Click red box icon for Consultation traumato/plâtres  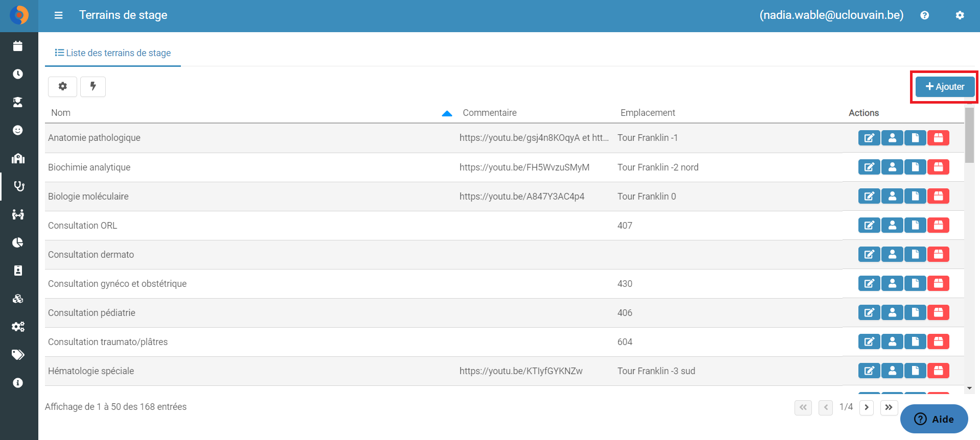point(938,341)
